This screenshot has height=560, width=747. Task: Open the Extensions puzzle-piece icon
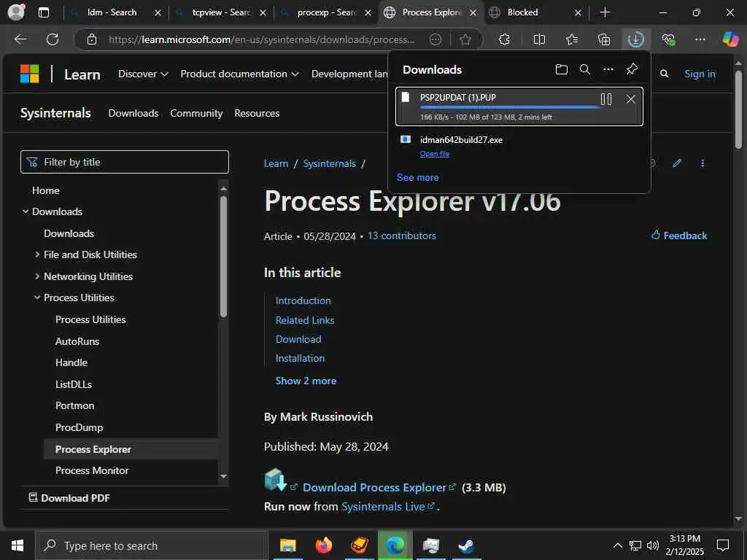click(x=504, y=39)
